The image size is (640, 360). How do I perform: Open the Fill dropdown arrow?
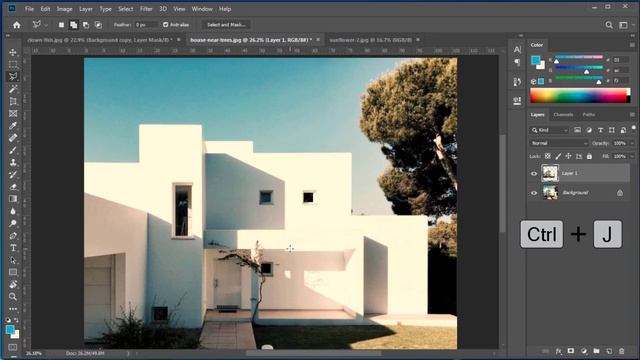(x=632, y=156)
